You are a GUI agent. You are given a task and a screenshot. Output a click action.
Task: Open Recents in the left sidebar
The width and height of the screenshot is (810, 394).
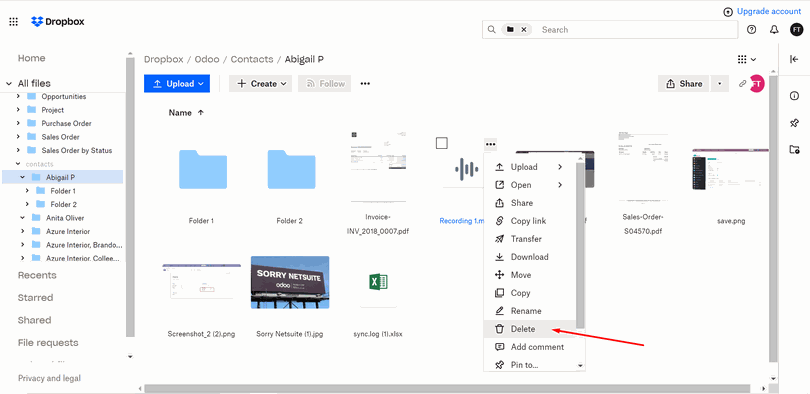[37, 275]
